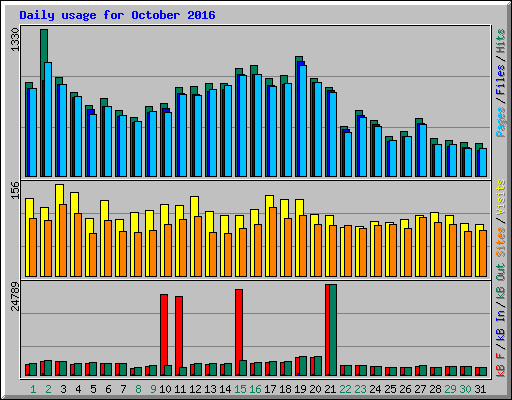This screenshot has width=512, height=400.
Task: Click day 22 on the x-axis
Action: [345, 389]
